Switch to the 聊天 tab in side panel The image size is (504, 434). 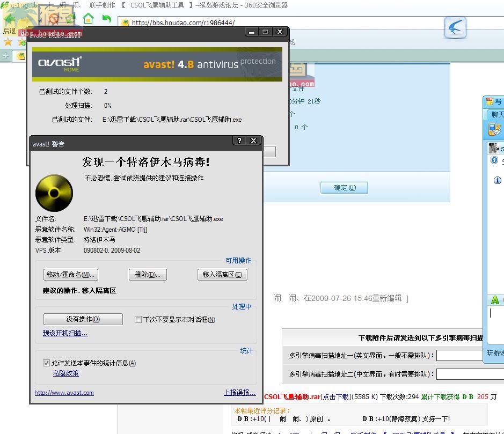tap(498, 114)
